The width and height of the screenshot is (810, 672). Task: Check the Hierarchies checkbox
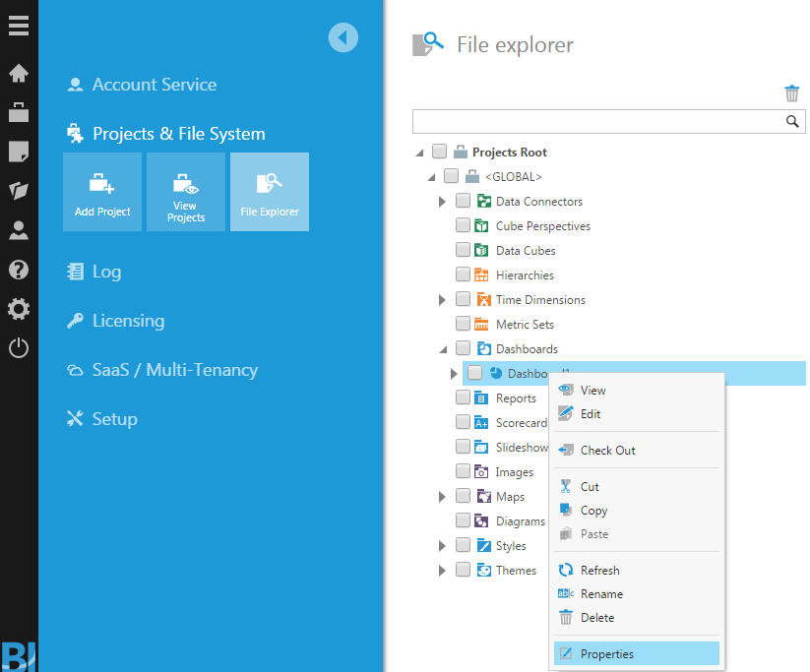tap(463, 275)
